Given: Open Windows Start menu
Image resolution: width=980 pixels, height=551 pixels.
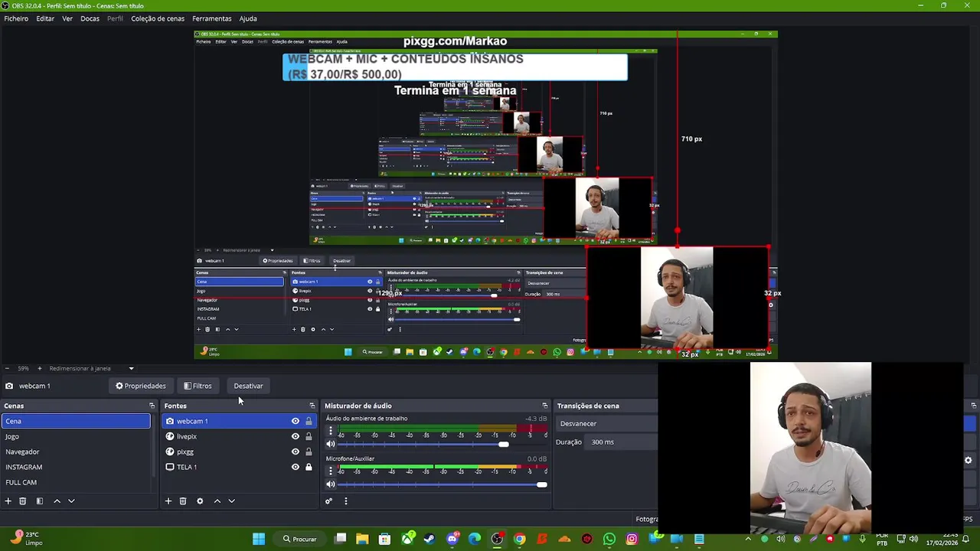Looking at the screenshot, I should click(x=259, y=539).
